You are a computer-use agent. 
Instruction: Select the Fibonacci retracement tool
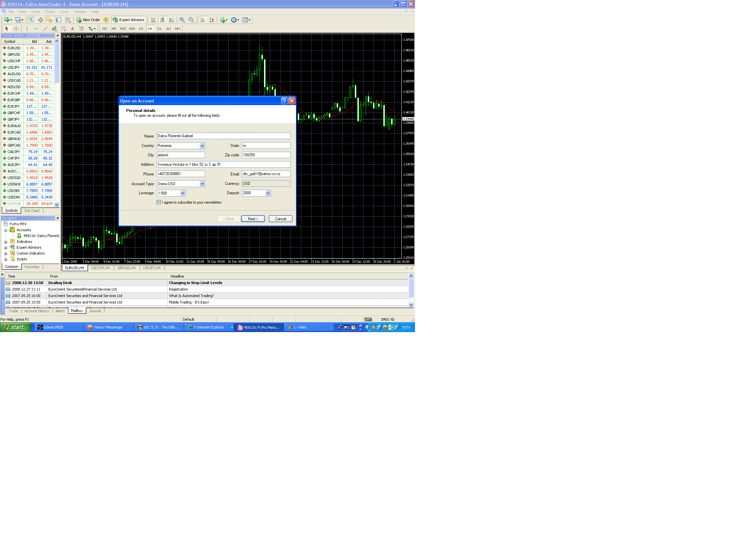[63, 29]
